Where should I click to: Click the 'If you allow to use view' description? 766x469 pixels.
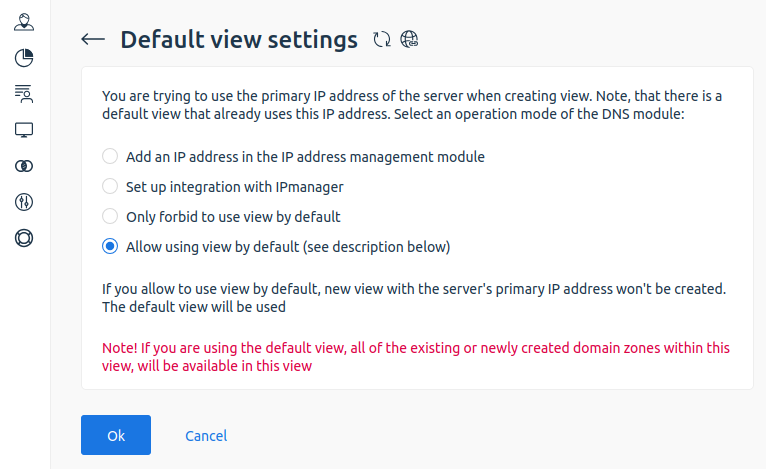click(413, 298)
